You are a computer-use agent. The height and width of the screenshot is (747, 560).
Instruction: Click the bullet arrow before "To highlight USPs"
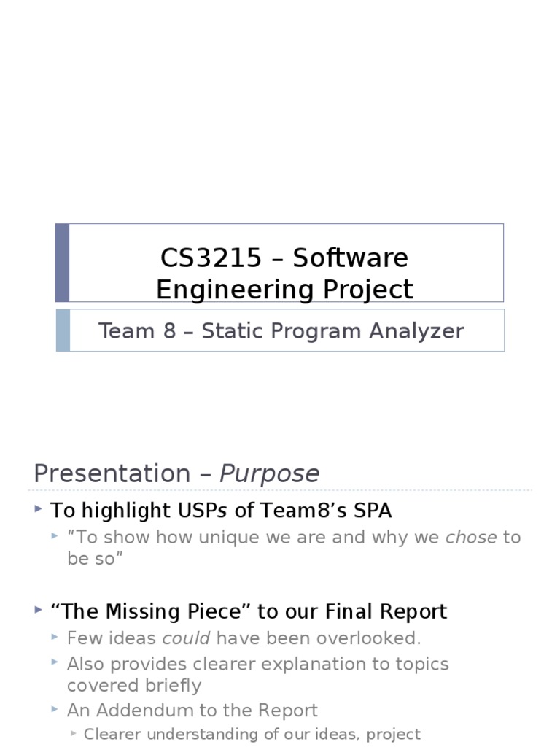(38, 508)
